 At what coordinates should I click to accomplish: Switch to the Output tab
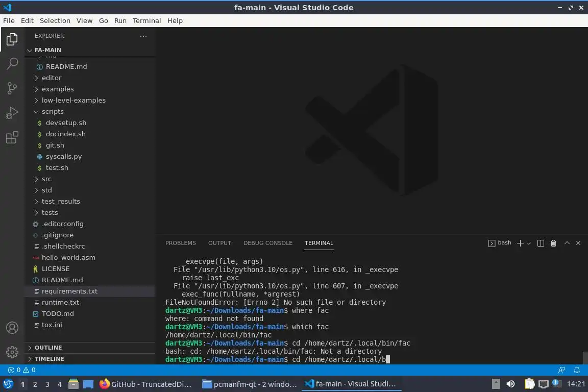point(219,243)
